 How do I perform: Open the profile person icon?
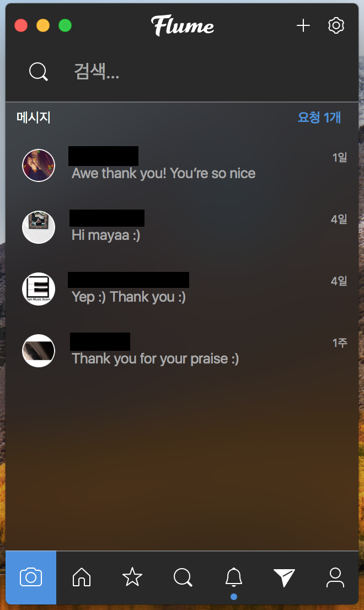[x=335, y=577]
